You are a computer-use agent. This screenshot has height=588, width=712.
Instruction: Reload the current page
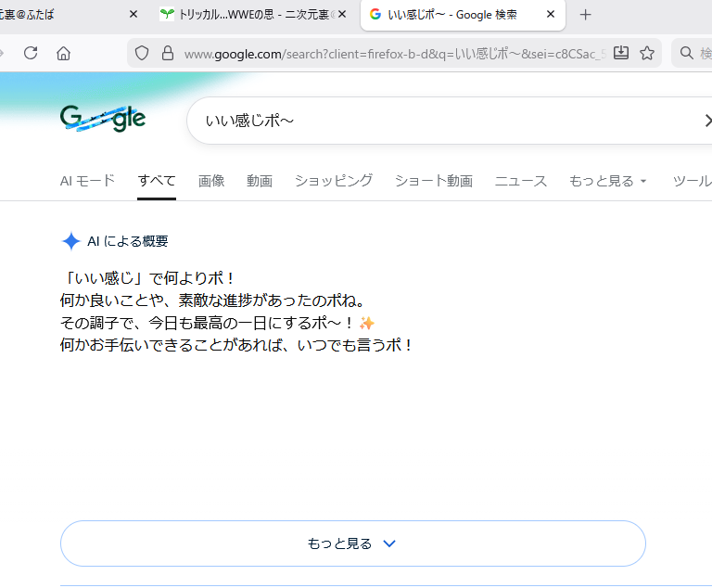click(31, 53)
